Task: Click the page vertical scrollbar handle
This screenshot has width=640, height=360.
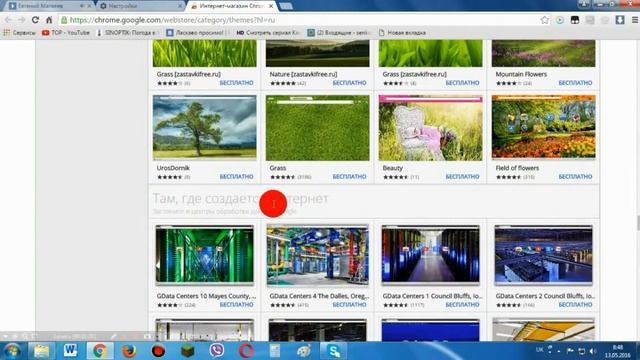Action: click(638, 223)
